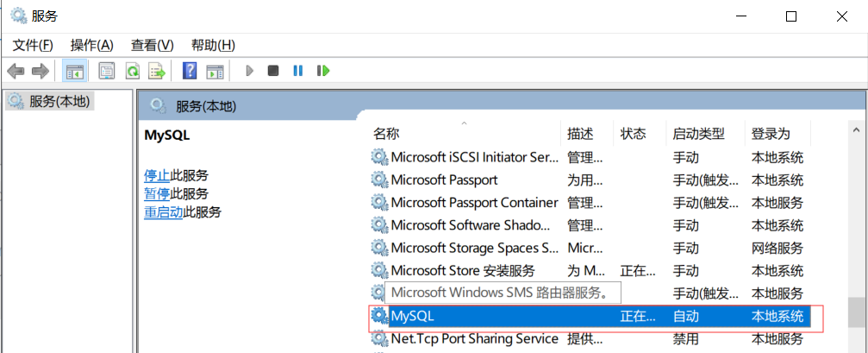Click gear icon of Microsoft Software Shadow Copy

(x=378, y=225)
